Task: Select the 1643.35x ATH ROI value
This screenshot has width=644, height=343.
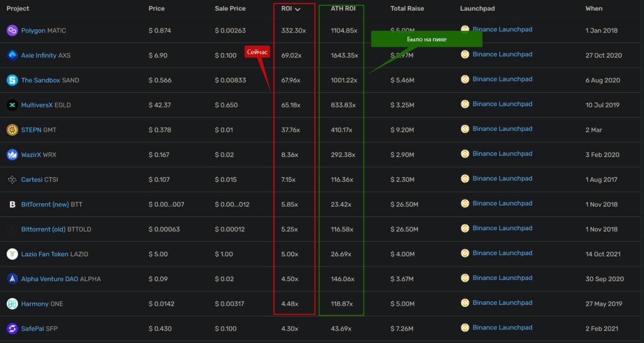Action: tap(344, 55)
